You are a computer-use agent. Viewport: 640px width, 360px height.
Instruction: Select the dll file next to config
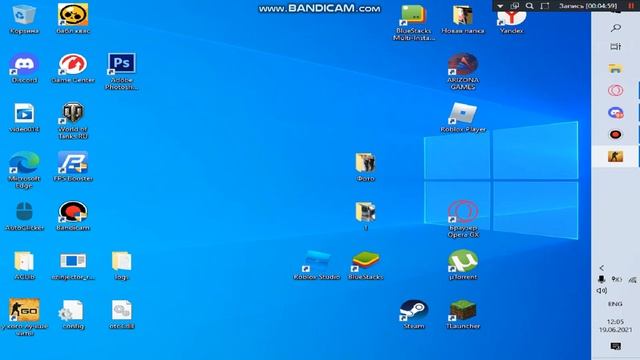pyautogui.click(x=122, y=314)
